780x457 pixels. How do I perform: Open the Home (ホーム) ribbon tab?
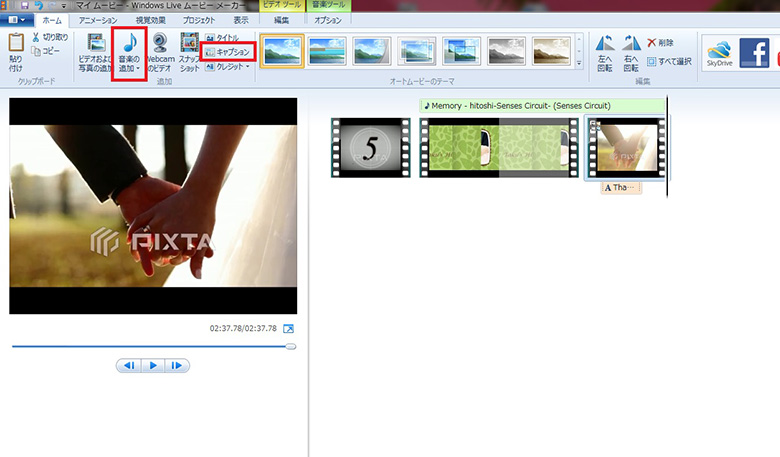(52, 20)
